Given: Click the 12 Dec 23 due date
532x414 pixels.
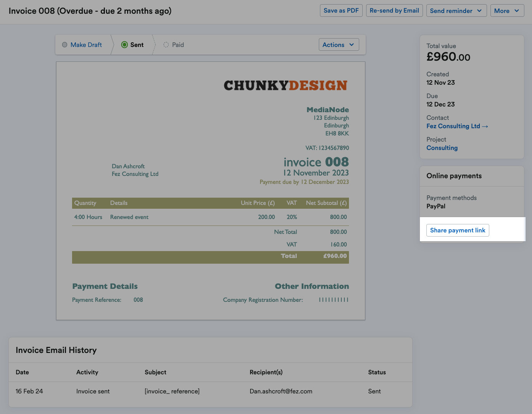Looking at the screenshot, I should pyautogui.click(x=440, y=104).
